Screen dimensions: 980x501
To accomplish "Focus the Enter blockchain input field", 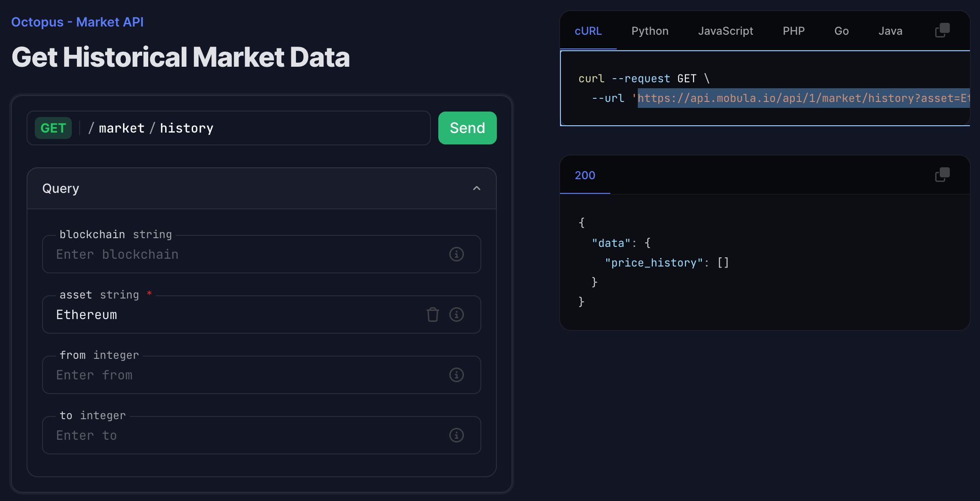I will click(247, 255).
